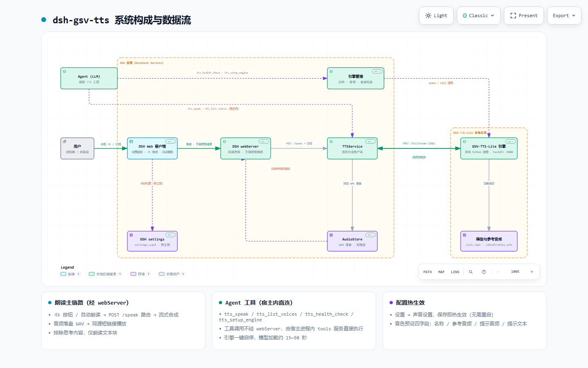The image size is (588, 368).
Task: Toggle the 前端 legend filter
Action: pyautogui.click(x=71, y=274)
